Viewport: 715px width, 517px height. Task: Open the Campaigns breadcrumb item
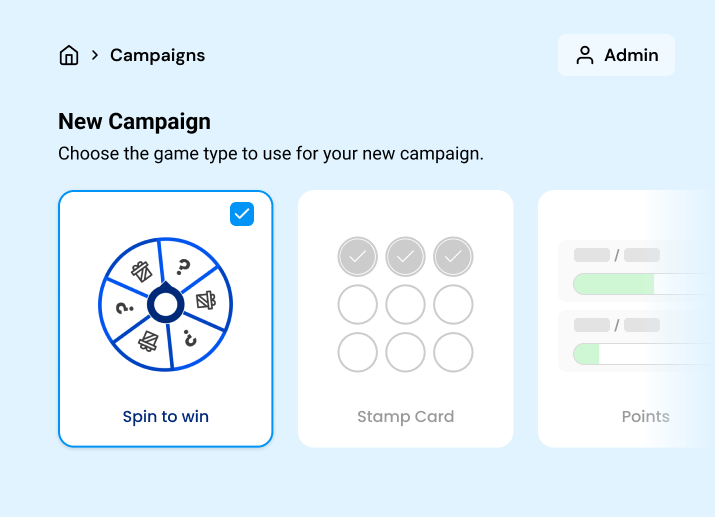(157, 55)
